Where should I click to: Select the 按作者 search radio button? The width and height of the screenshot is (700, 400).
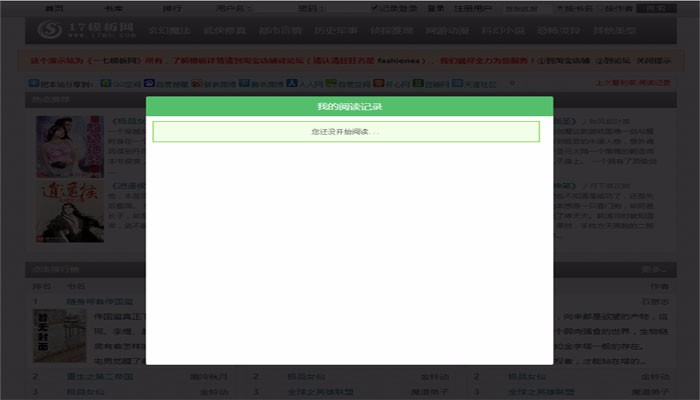(600, 8)
